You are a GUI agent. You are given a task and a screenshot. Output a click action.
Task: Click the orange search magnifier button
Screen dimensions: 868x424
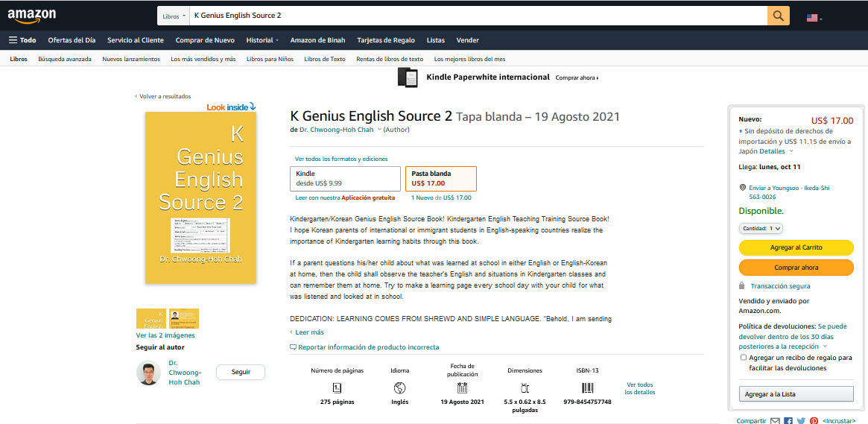pos(779,16)
